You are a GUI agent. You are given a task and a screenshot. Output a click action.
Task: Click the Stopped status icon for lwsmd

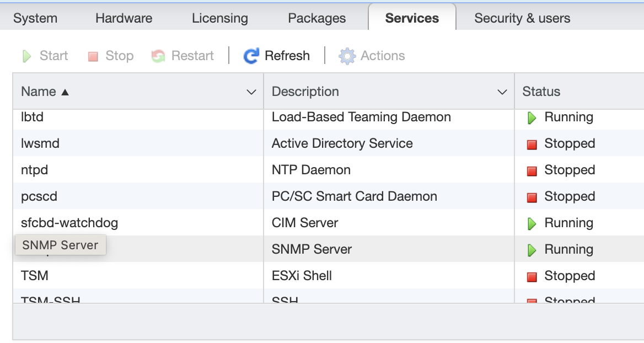pyautogui.click(x=532, y=144)
